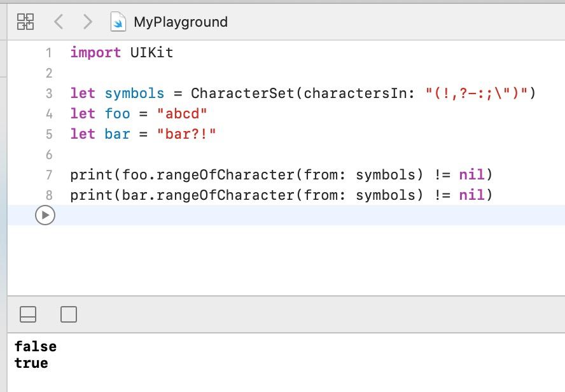Screen dimensions: 565x392
Task: Click the string "abcd"
Action: (x=182, y=113)
